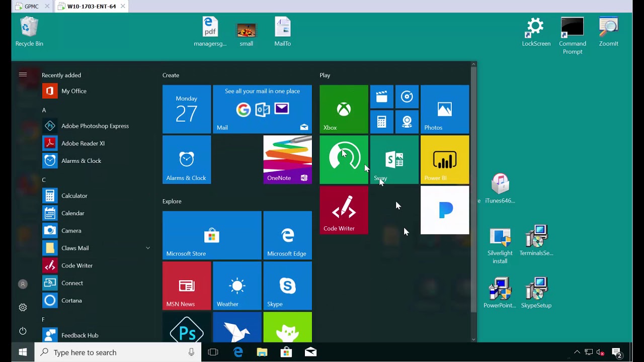Expand the Claws Mail folder
Screen dimensions: 644x362
coord(148,248)
